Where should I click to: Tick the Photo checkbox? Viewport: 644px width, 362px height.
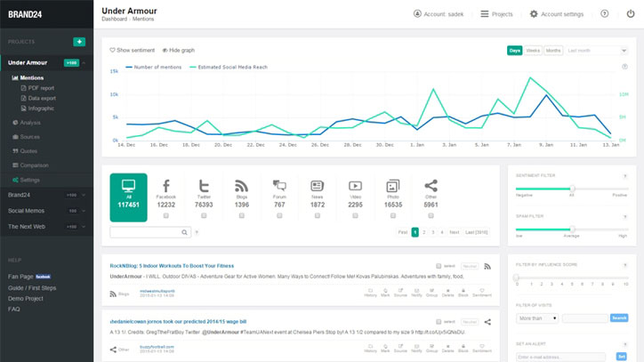[393, 216]
